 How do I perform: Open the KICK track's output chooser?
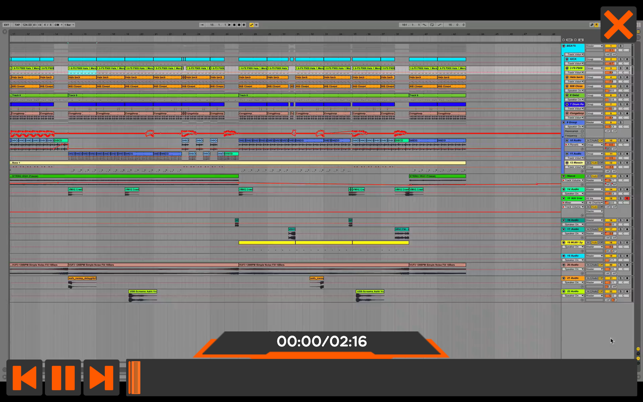click(x=594, y=59)
